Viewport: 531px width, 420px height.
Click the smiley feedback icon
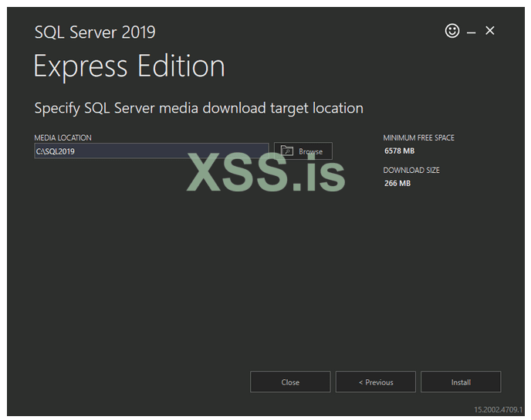click(x=452, y=31)
